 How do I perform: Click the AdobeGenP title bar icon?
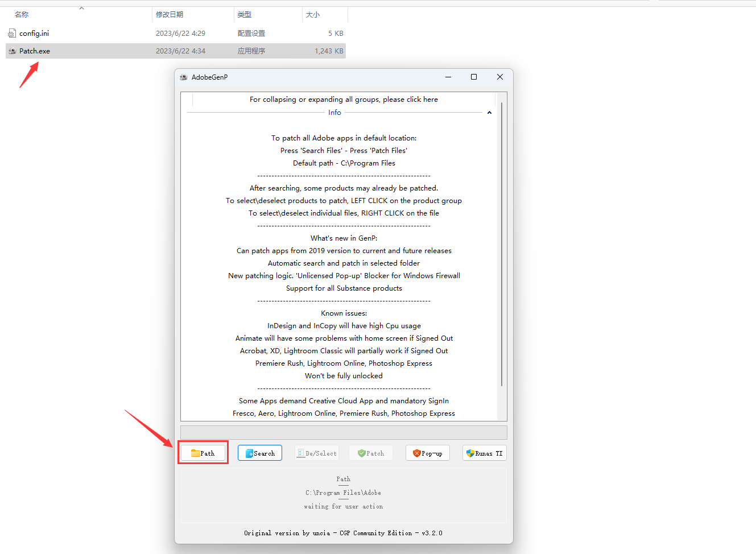[x=184, y=77]
